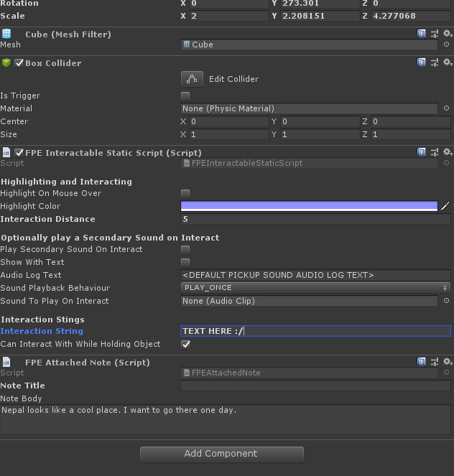Open the Highlight Color swatch

coord(309,206)
